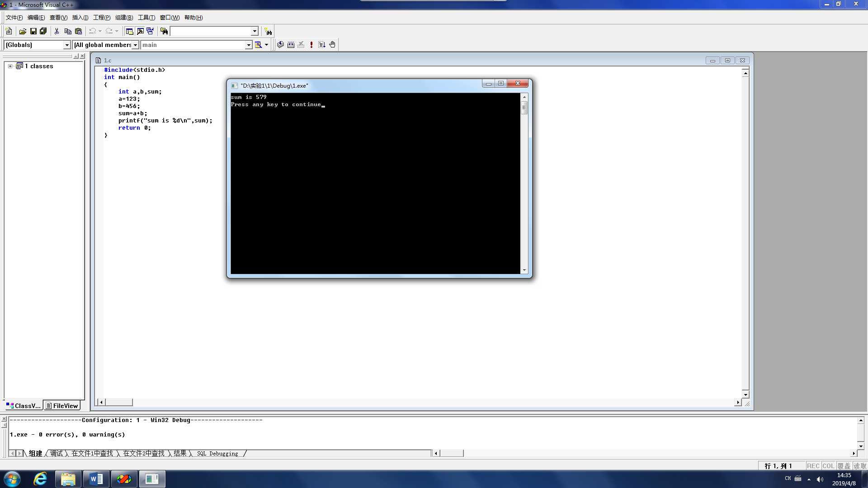Open the Find combo dropdown arrow
Image resolution: width=868 pixels, height=488 pixels.
(255, 31)
